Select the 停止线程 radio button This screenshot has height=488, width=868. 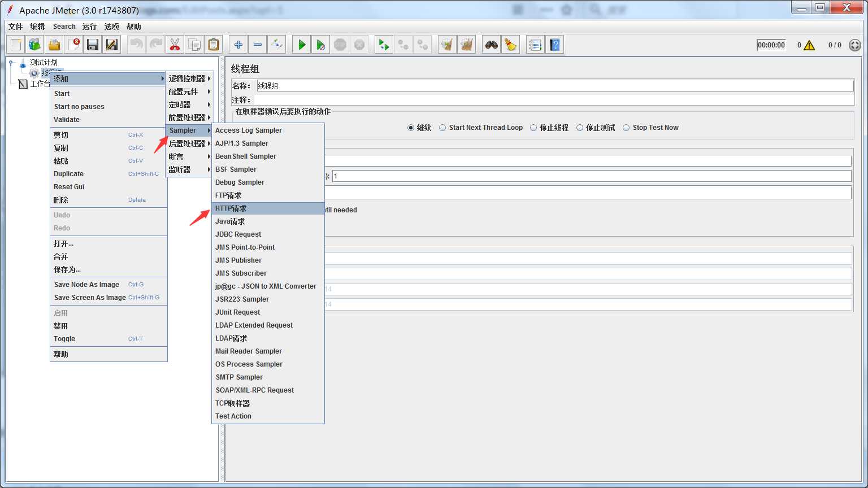[533, 128]
